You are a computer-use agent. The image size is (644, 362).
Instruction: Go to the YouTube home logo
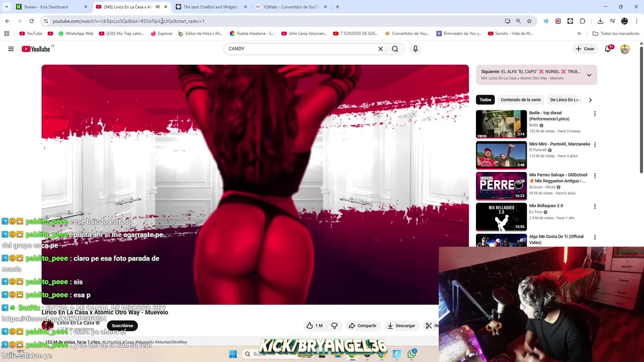point(36,49)
